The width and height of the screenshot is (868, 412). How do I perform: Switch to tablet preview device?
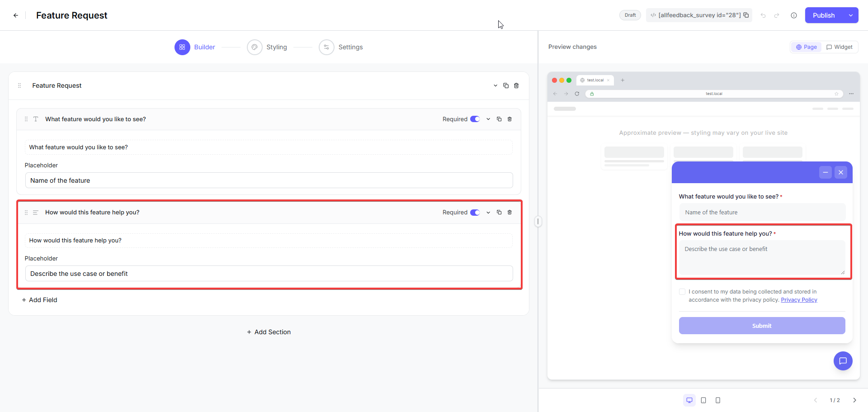(703, 400)
